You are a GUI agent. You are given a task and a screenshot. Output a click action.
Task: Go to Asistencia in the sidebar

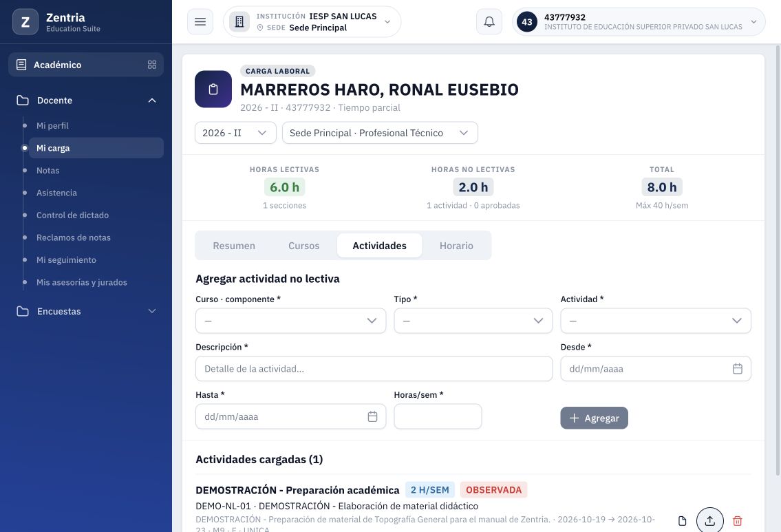57,193
